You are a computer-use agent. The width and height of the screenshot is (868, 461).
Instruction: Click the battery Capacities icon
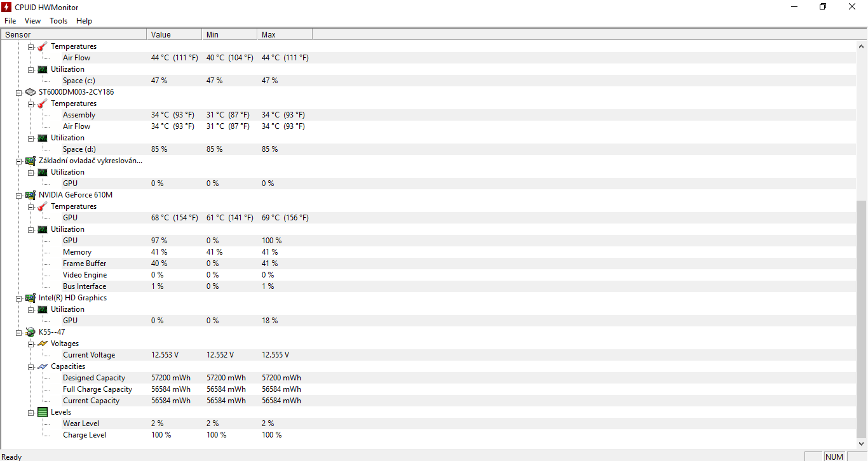43,366
